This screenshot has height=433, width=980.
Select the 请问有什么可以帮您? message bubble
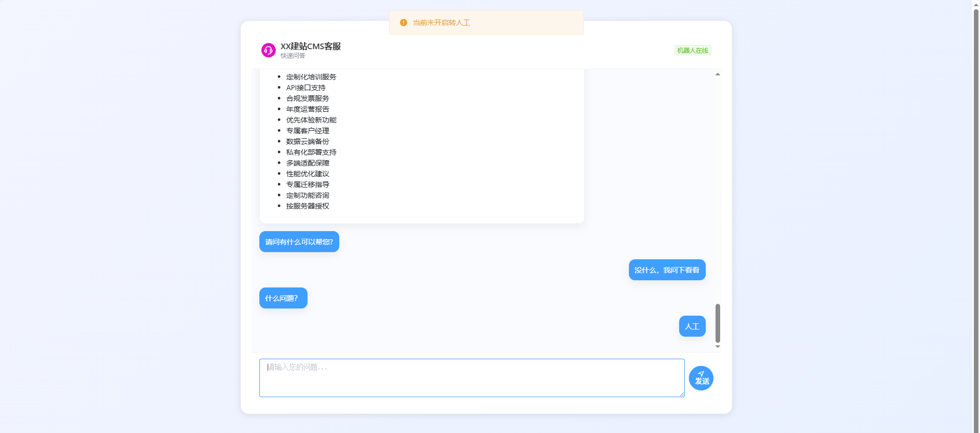point(299,242)
